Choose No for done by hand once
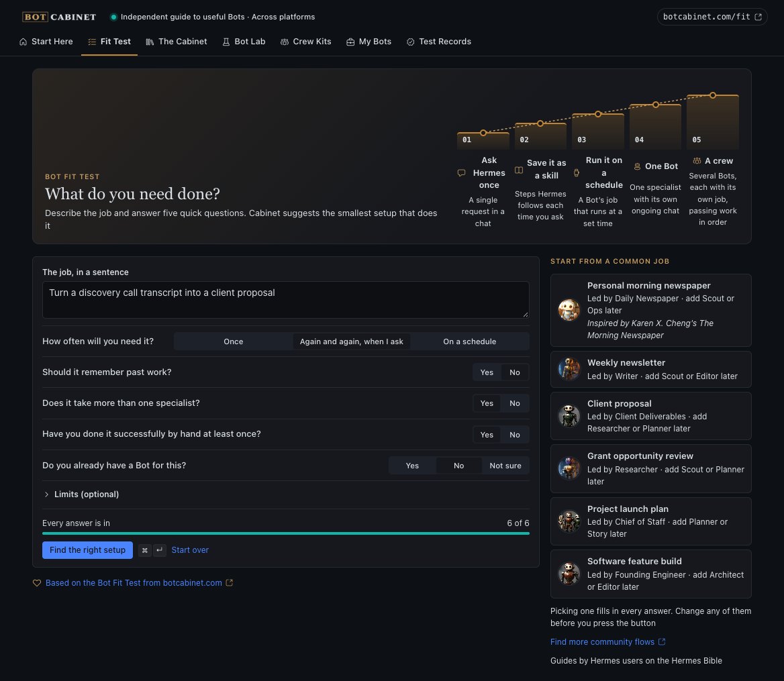The height and width of the screenshot is (681, 784). [x=514, y=435]
